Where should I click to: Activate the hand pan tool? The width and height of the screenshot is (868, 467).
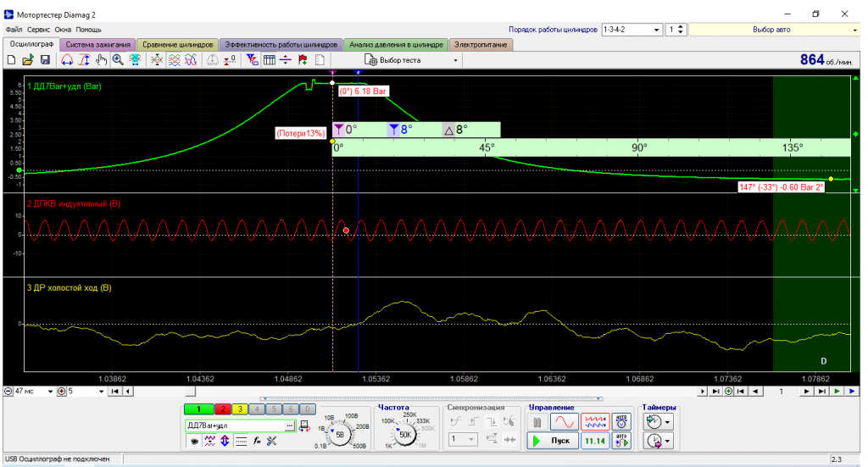[101, 60]
